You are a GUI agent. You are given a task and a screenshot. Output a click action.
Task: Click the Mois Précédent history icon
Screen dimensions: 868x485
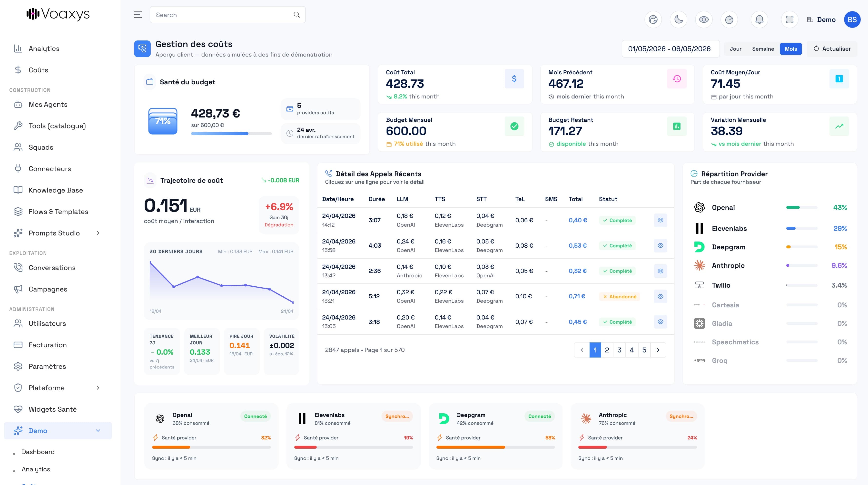click(x=677, y=79)
